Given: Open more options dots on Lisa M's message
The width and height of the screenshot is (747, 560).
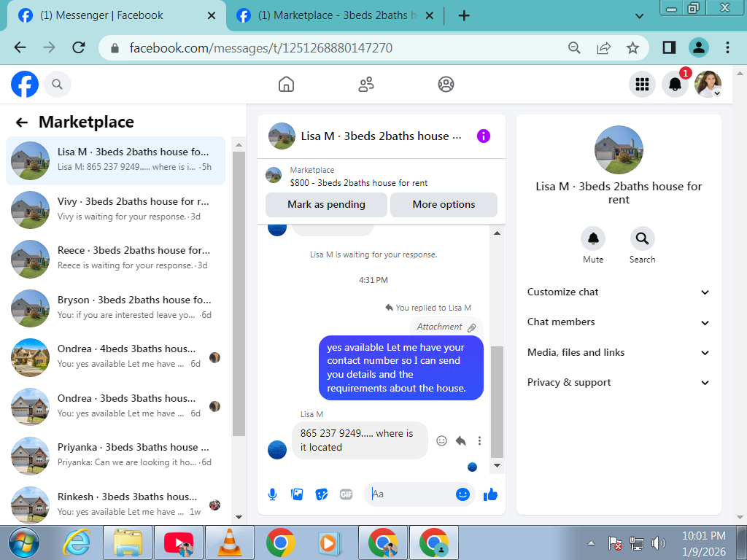Looking at the screenshot, I should point(479,440).
